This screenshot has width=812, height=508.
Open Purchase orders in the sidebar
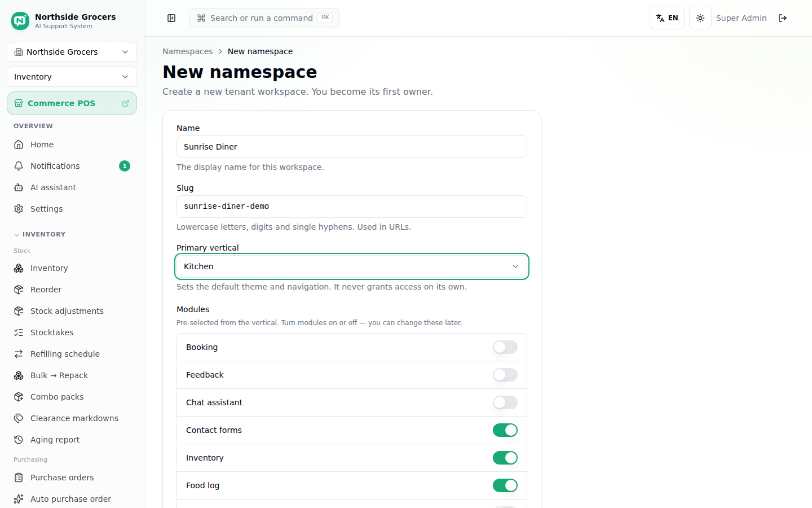[72, 478]
